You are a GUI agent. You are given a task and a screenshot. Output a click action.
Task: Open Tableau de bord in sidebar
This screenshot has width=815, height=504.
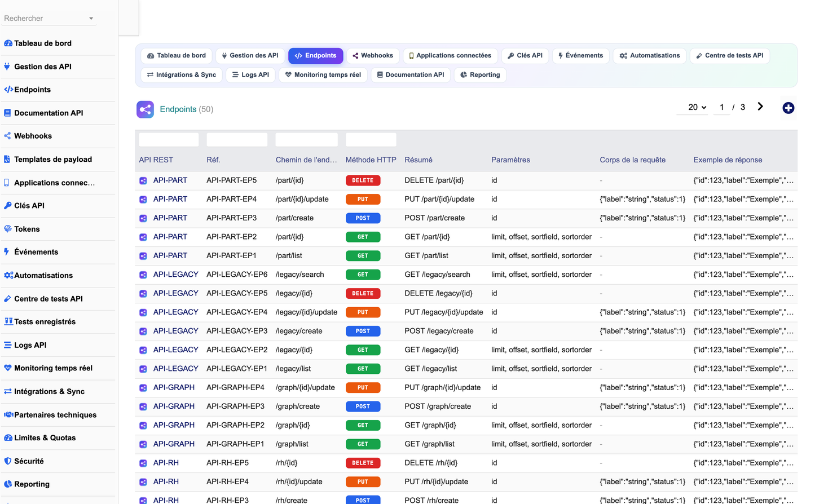point(43,43)
